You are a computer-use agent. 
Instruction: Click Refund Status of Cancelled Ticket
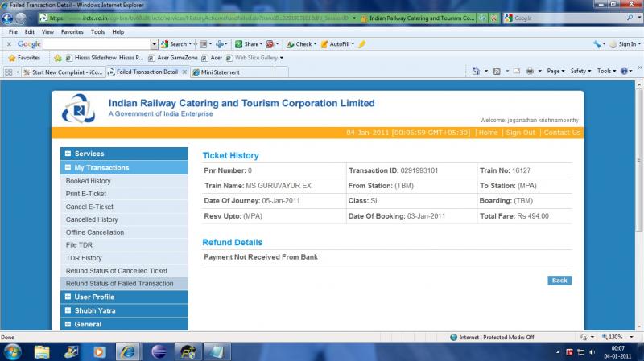click(117, 271)
